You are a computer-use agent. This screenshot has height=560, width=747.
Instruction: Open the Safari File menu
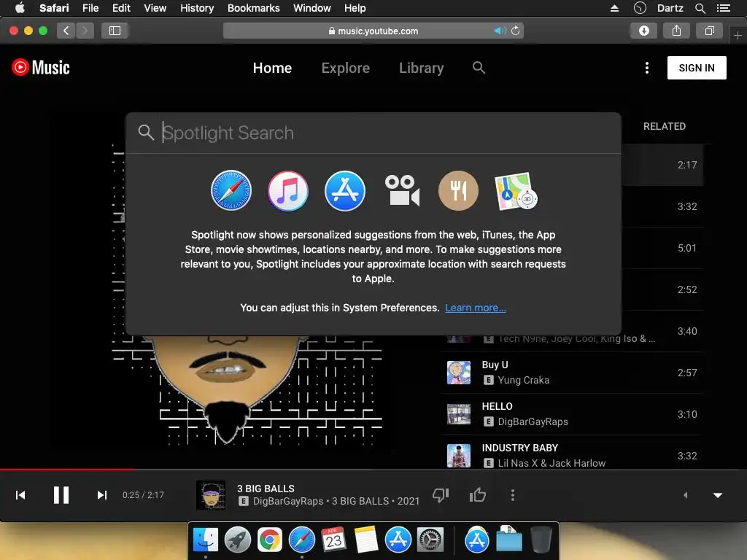(90, 8)
